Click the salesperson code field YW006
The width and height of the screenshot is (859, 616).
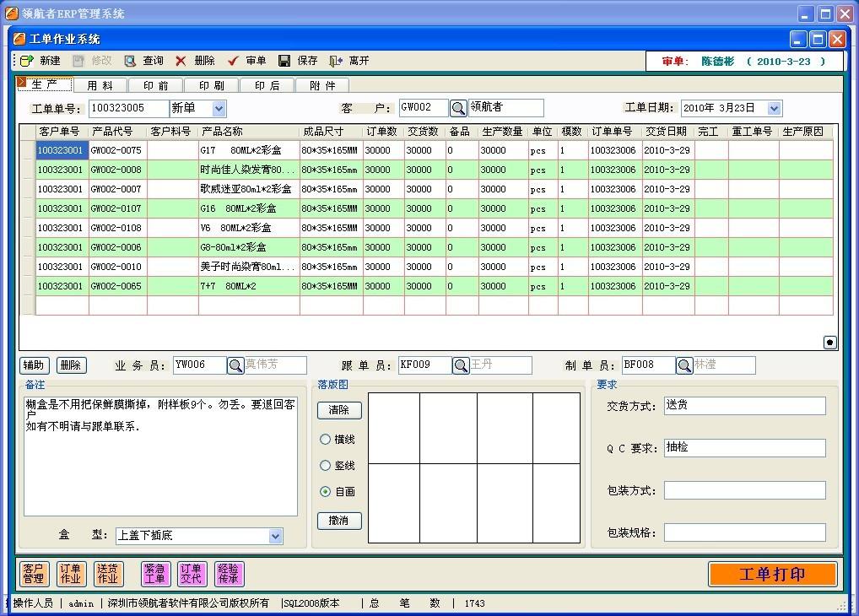point(199,365)
